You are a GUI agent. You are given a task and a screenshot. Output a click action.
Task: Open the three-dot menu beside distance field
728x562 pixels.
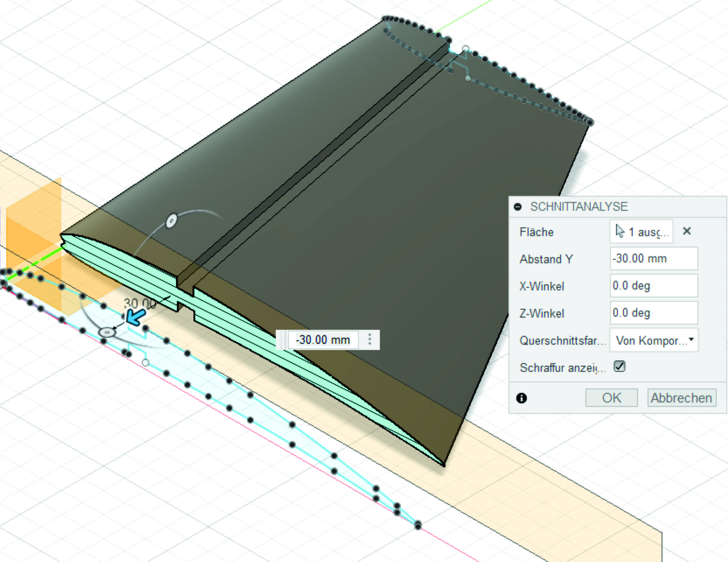[x=369, y=340]
